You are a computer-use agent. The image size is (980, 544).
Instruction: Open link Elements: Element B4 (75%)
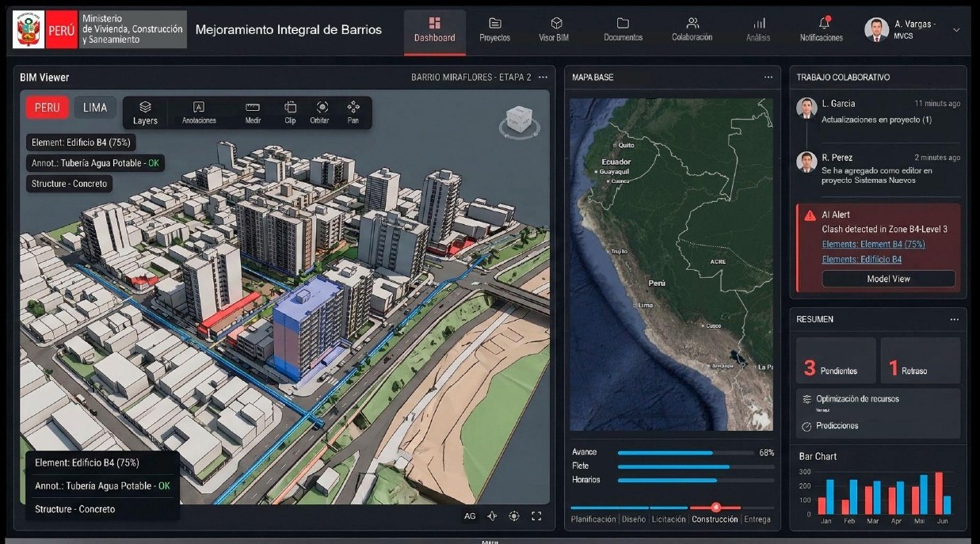(873, 244)
